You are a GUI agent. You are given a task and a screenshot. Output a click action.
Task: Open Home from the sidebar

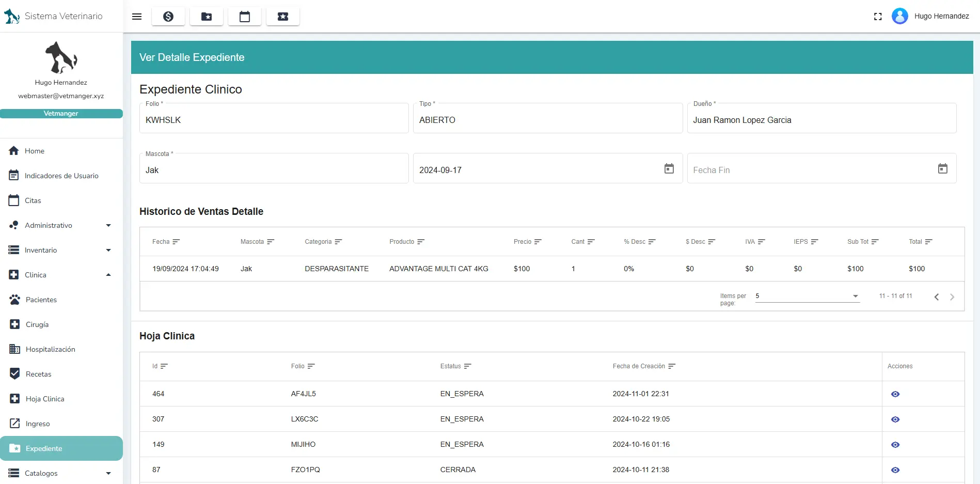[x=61, y=151]
